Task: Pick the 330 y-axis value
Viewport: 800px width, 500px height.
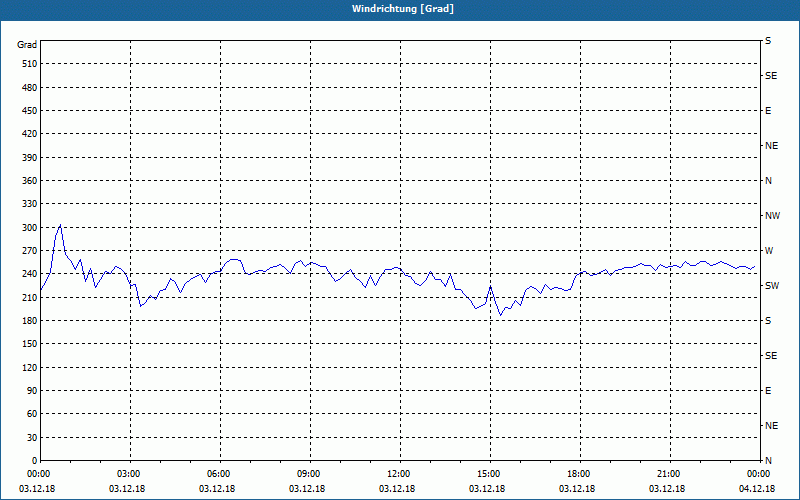Action: click(30, 204)
